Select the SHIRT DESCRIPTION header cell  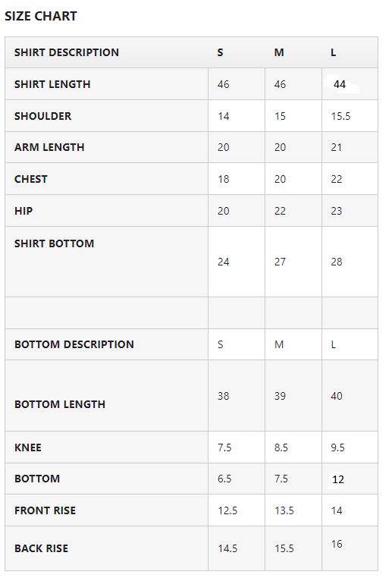coord(67,52)
